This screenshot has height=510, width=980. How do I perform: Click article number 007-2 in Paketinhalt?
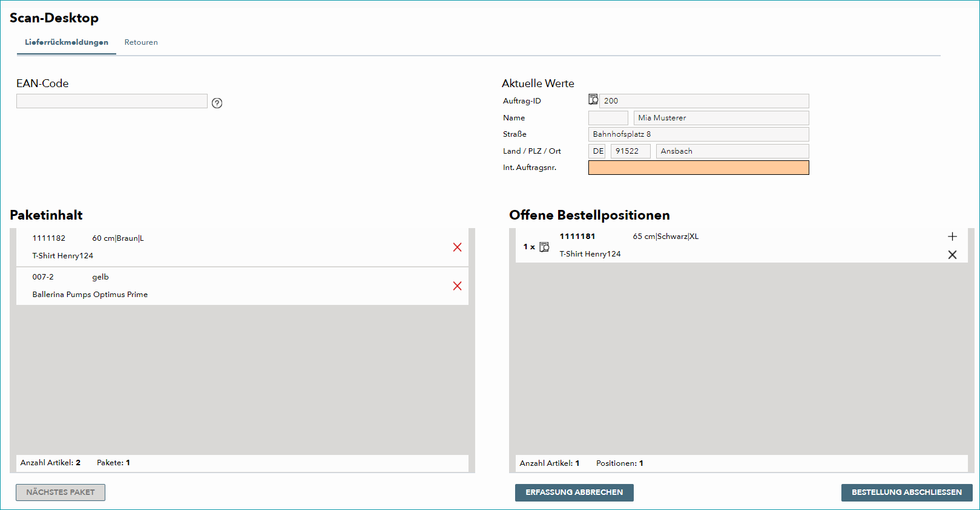pos(43,277)
